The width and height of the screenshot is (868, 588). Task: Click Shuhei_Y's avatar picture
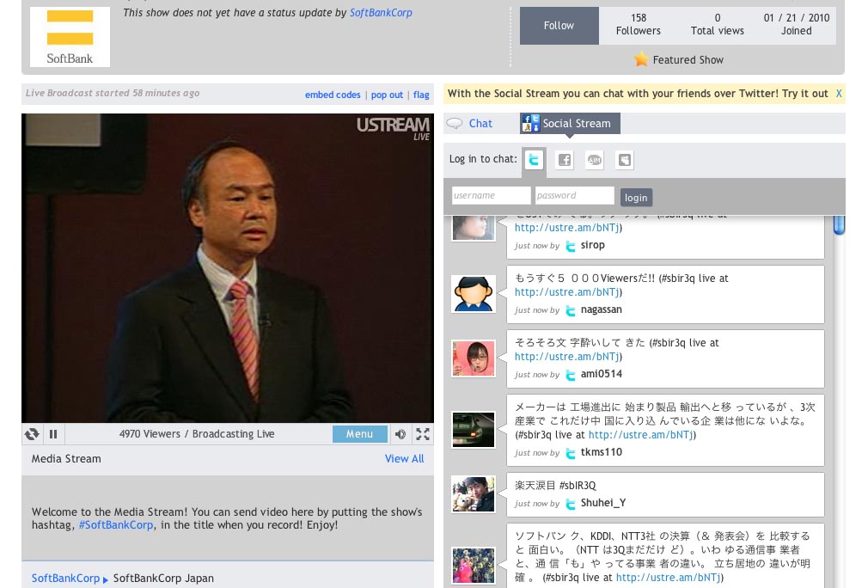click(474, 494)
